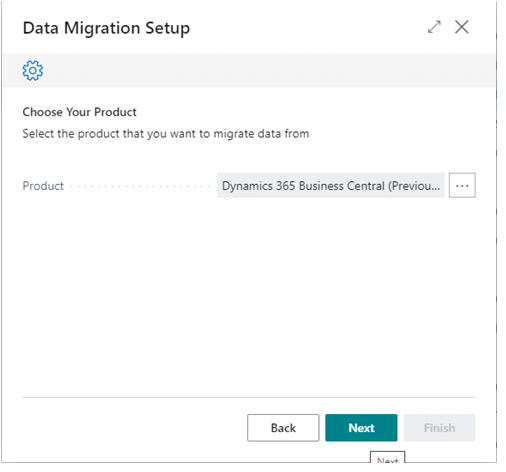
Task: Click the disabled Finish button
Action: tap(439, 428)
